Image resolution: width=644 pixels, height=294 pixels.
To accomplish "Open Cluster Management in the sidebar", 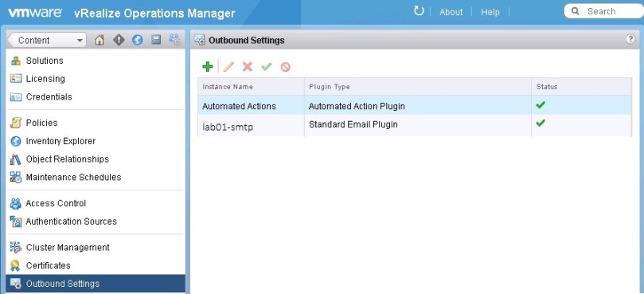I will [68, 247].
